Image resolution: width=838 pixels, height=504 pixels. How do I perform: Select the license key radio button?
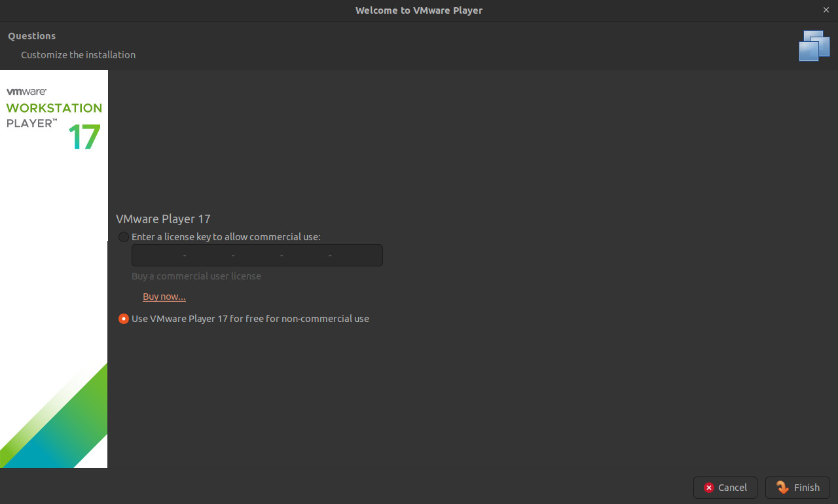(x=124, y=237)
